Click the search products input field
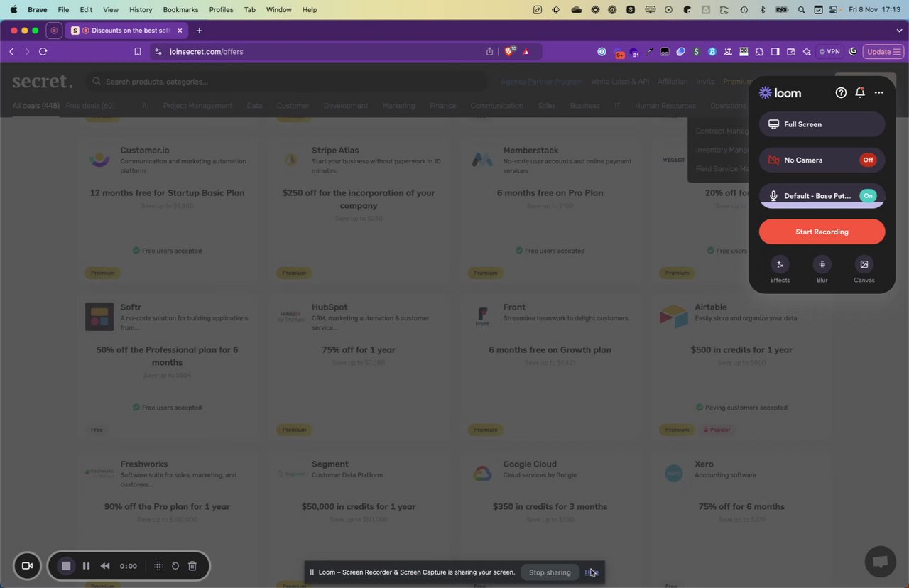 [x=287, y=82]
